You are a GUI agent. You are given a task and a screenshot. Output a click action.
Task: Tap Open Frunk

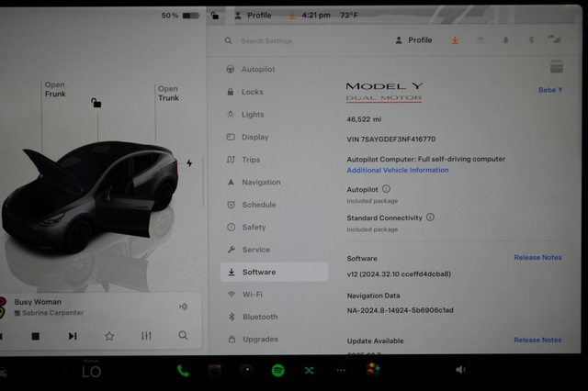point(55,89)
